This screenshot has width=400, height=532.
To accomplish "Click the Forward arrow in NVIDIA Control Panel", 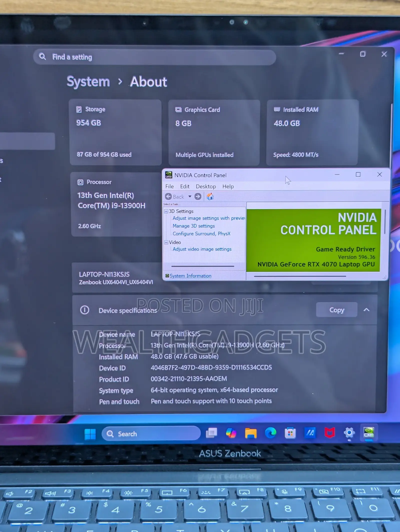I will [x=198, y=197].
